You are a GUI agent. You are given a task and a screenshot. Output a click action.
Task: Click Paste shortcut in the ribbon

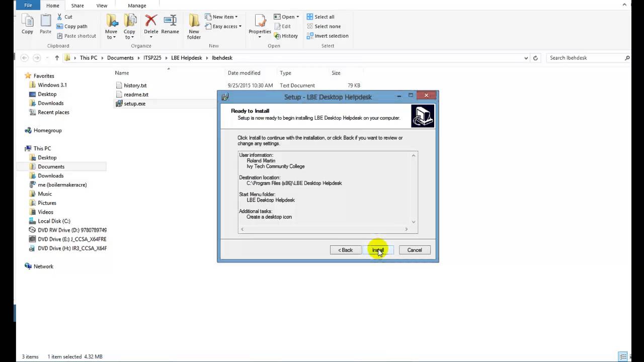click(x=76, y=36)
